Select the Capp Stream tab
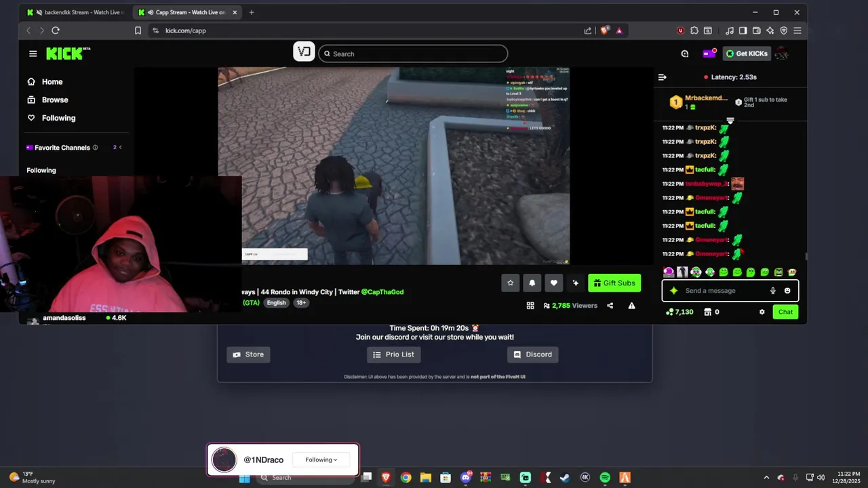Screen dimensions: 868x488 [186, 12]
